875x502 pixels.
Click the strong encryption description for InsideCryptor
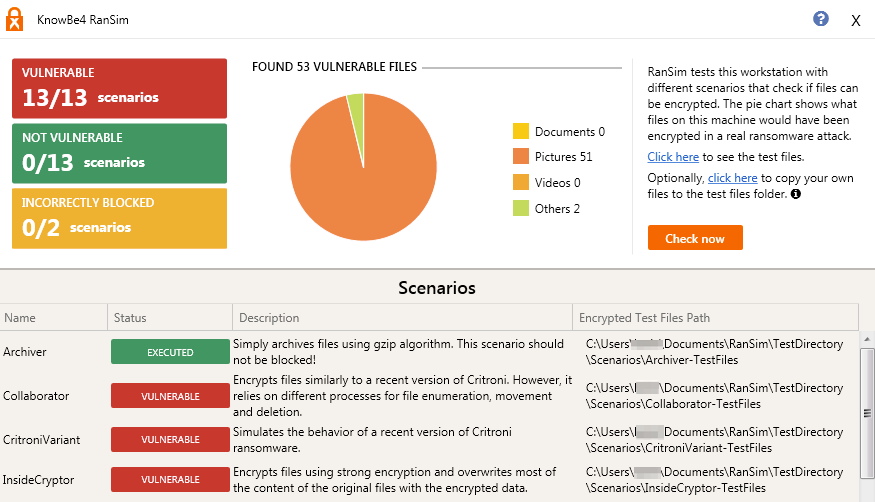tap(395, 480)
